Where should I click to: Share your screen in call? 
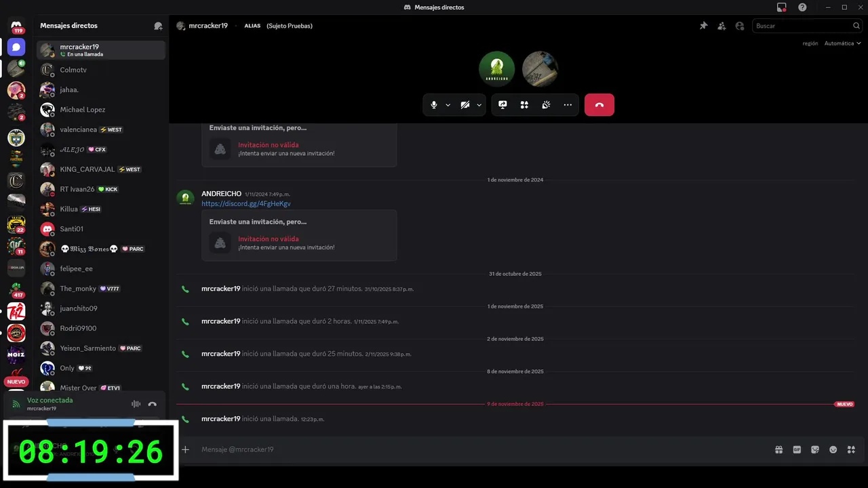[x=502, y=105]
